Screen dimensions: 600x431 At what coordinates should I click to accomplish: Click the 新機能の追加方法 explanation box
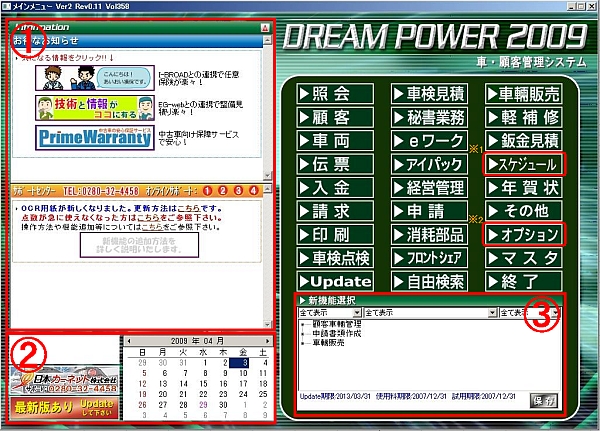pyautogui.click(x=139, y=245)
